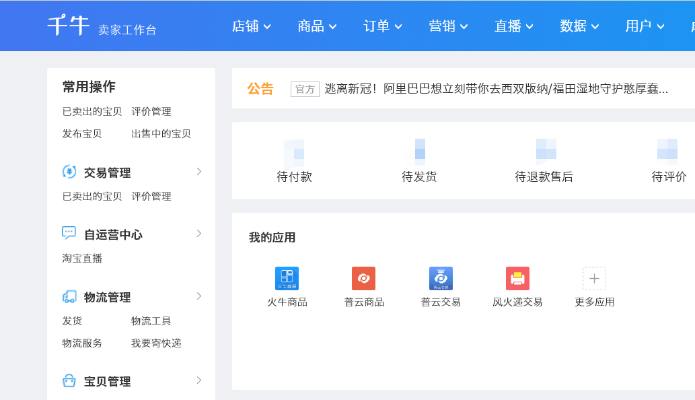Go to 发布宝贝 link
The height and width of the screenshot is (400, 695).
(x=82, y=133)
